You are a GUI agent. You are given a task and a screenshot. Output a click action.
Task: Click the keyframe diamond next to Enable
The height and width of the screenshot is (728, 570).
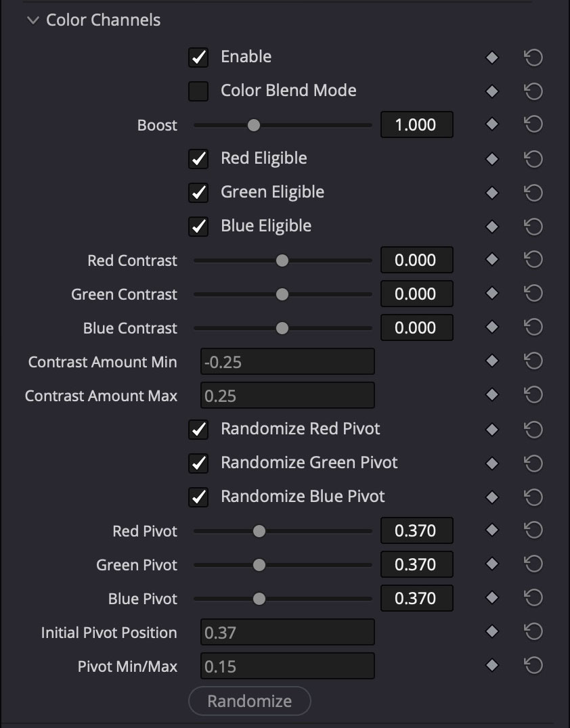491,57
